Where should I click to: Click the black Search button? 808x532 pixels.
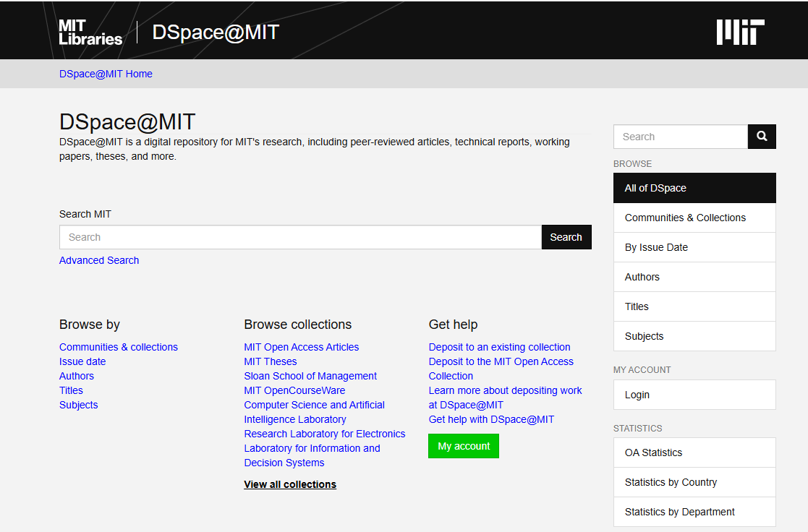click(566, 237)
